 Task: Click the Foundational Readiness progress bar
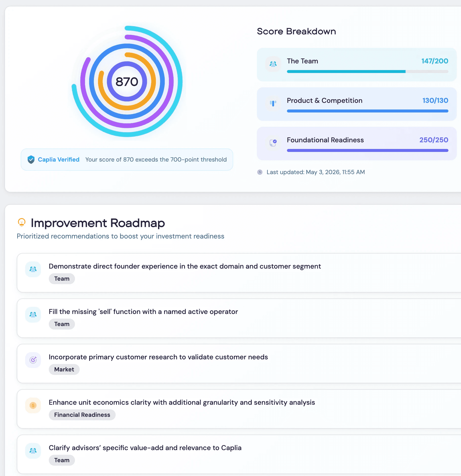pyautogui.click(x=368, y=150)
